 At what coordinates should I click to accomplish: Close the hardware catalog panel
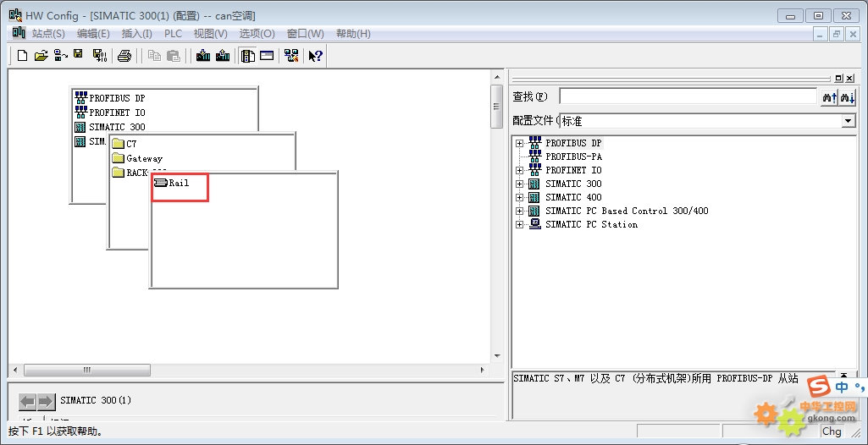[849, 79]
